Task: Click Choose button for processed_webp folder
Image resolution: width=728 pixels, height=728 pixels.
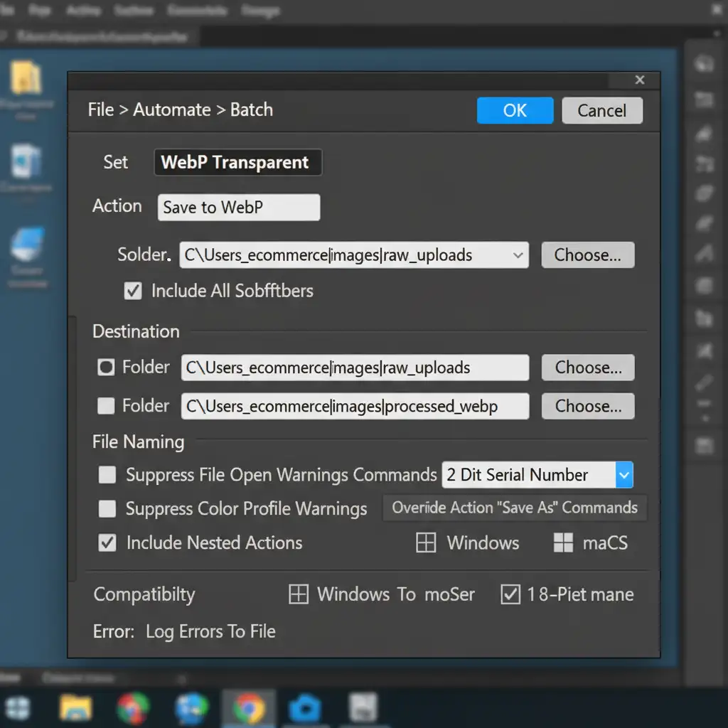Action: (x=588, y=406)
